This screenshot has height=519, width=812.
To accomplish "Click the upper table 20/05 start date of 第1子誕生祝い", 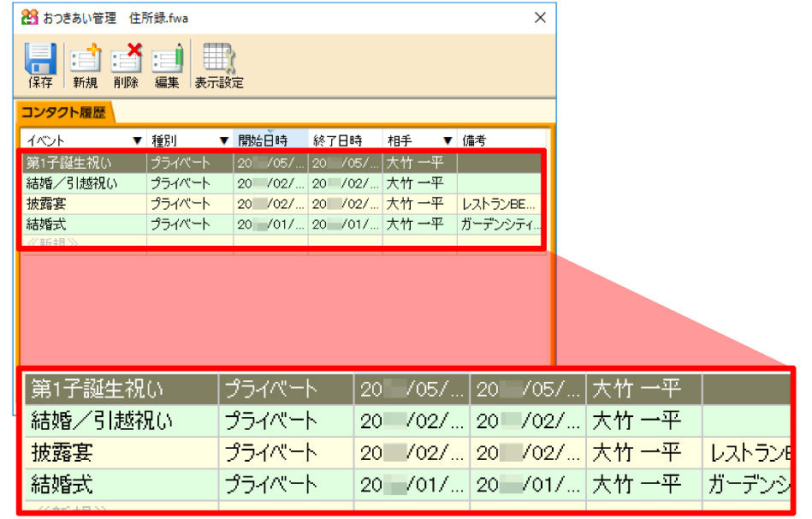I will coord(271,163).
